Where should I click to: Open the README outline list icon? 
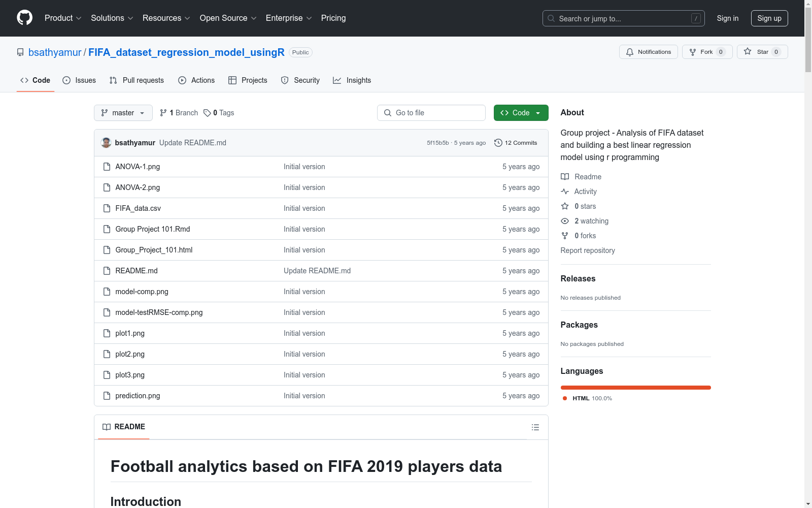pyautogui.click(x=535, y=427)
